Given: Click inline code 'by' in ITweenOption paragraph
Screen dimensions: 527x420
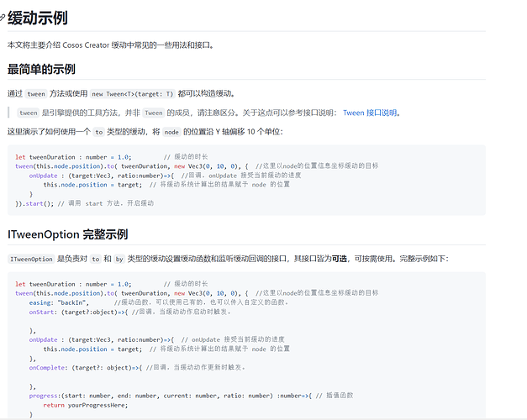Looking at the screenshot, I should (x=119, y=259).
